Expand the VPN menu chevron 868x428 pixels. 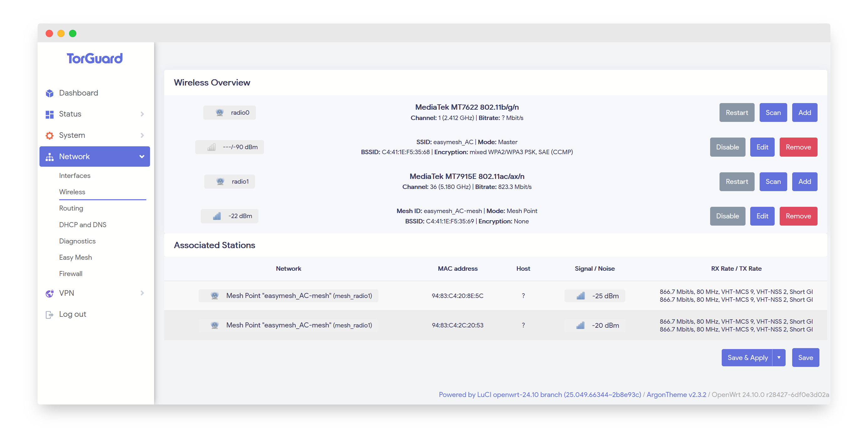click(142, 293)
